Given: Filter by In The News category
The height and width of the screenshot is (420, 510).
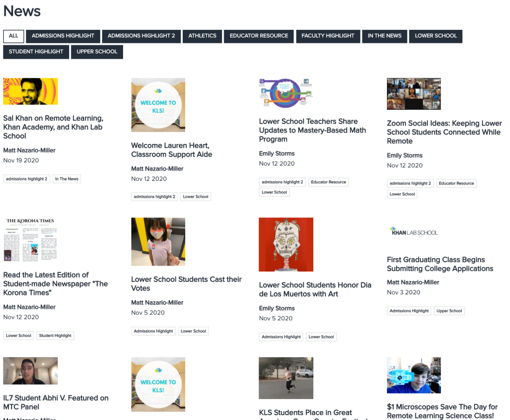Looking at the screenshot, I should (384, 36).
